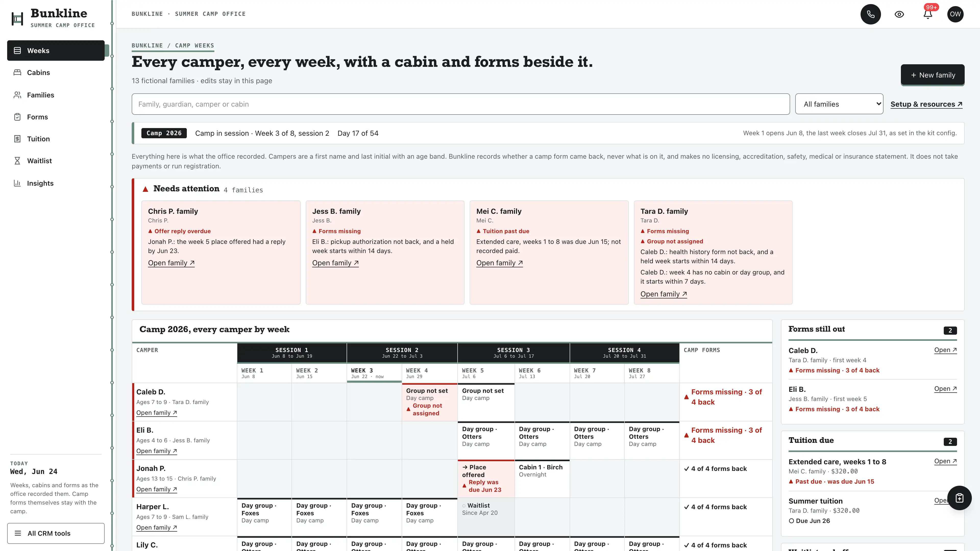Click the BUNKLINE / CAMP WEEKS breadcrumb
This screenshot has width=980, height=551.
tap(173, 46)
